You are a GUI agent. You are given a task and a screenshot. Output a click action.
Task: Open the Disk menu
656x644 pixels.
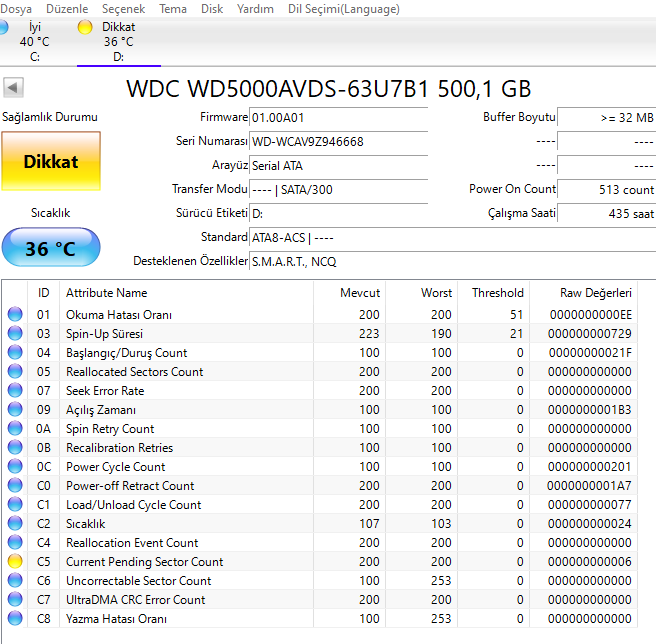[212, 9]
